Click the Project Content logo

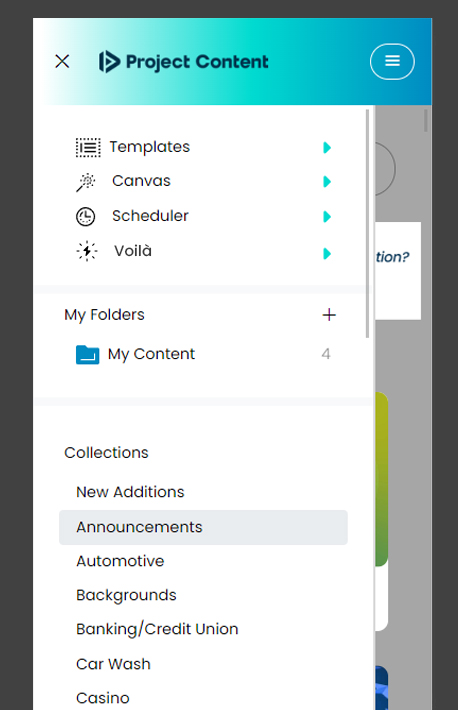click(x=183, y=62)
